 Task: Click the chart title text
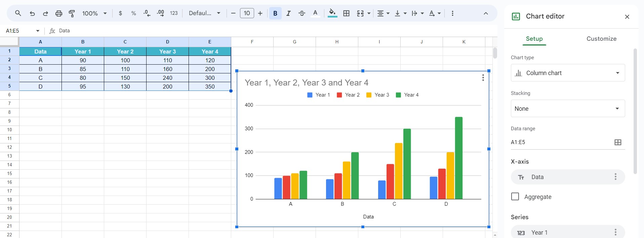(307, 82)
